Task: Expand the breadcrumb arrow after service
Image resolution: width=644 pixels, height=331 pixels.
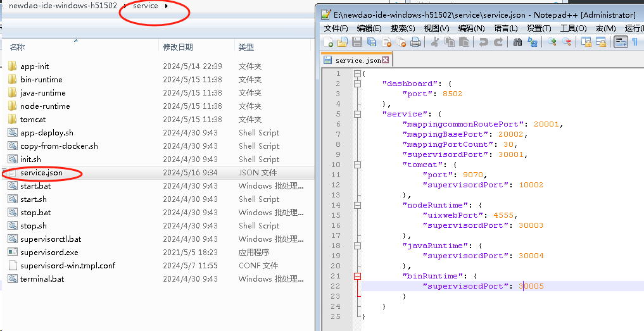Action: click(167, 6)
